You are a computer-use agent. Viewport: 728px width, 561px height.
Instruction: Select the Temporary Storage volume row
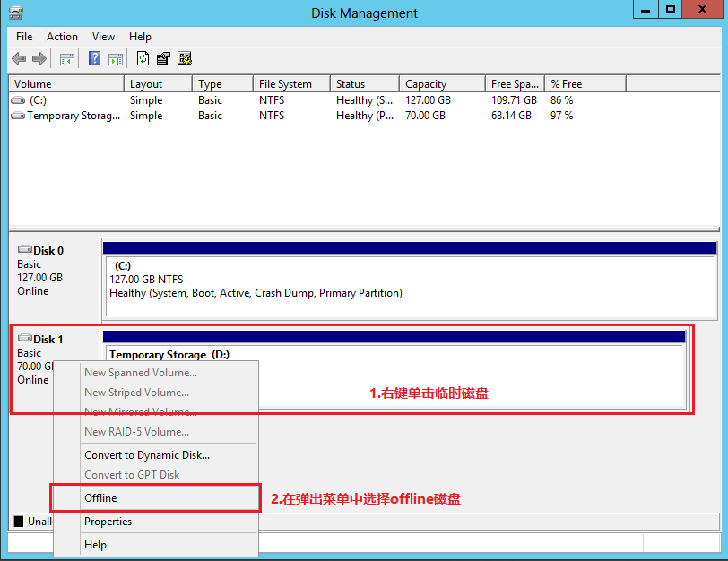74,116
